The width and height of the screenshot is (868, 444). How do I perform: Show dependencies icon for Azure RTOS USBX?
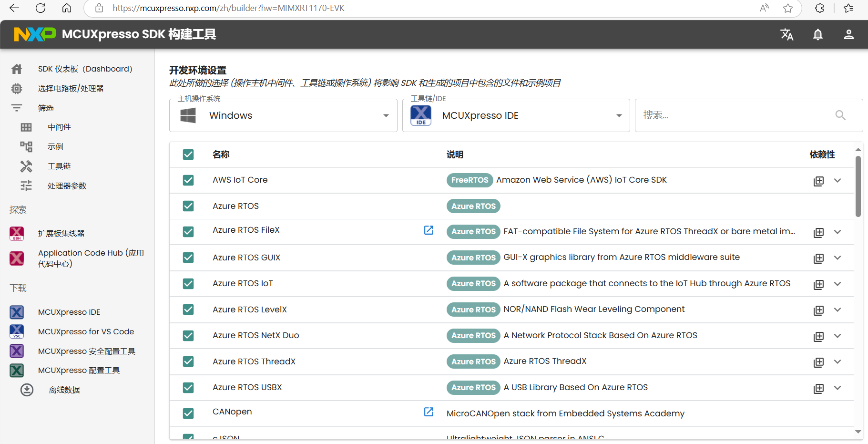click(818, 388)
